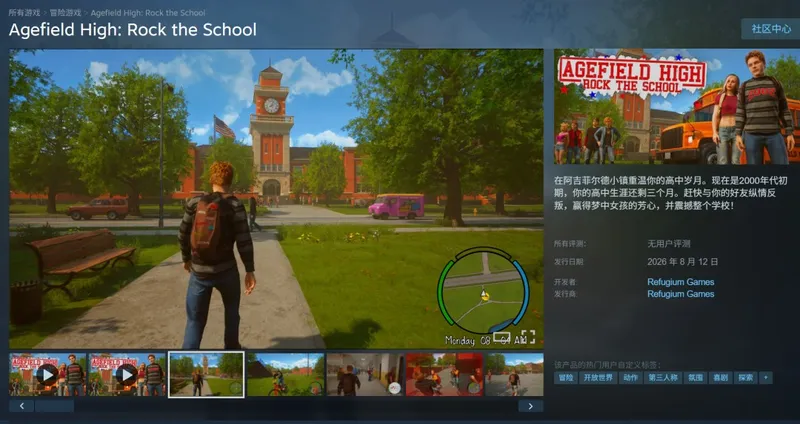Screen dimensions: 800x424
Task: Play the first trailer video thumbnail
Action: pos(47,375)
